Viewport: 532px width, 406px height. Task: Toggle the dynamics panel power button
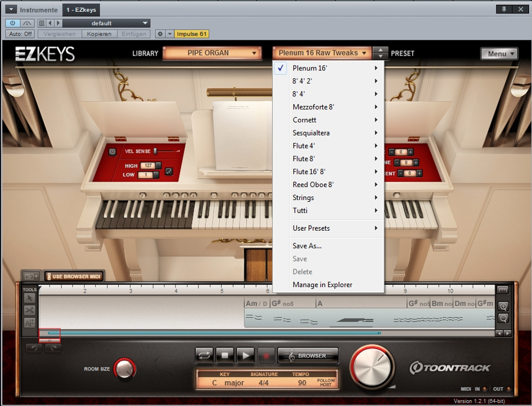tap(112, 152)
